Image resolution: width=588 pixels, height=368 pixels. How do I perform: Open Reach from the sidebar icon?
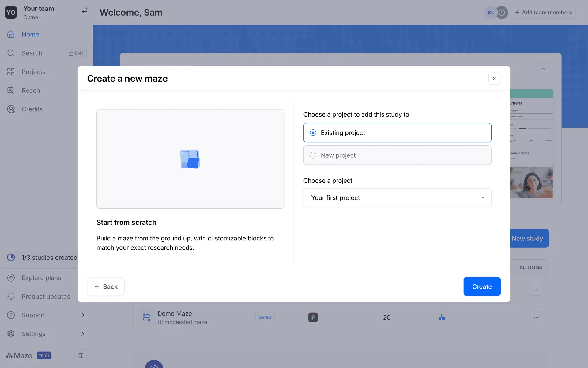click(x=11, y=90)
